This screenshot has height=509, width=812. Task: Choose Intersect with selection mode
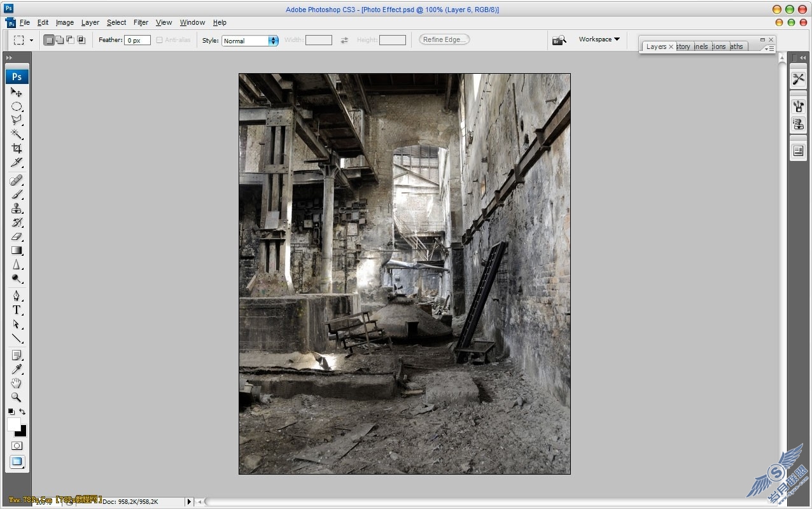(81, 40)
